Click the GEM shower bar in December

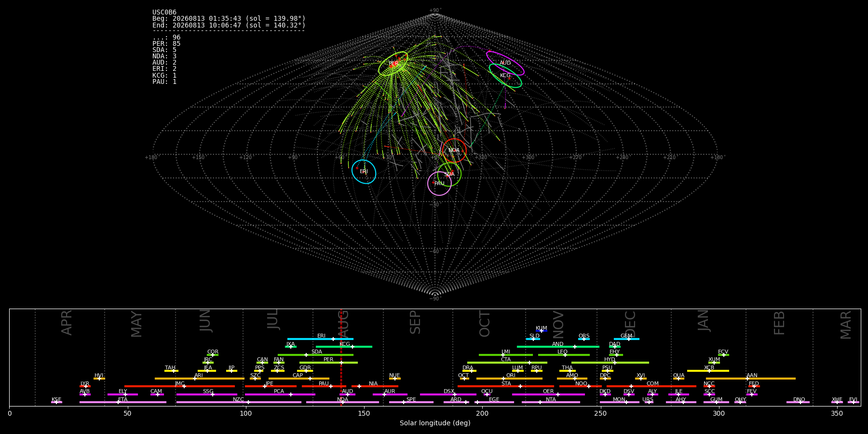pyautogui.click(x=626, y=339)
